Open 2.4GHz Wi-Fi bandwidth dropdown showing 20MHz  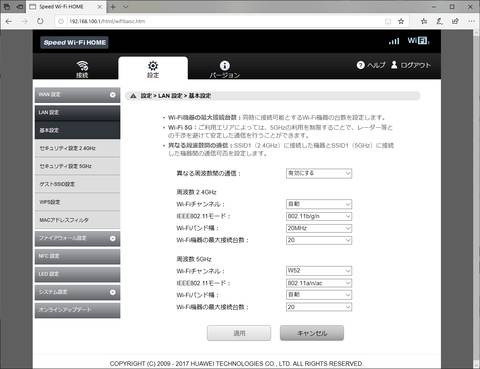pyautogui.click(x=319, y=228)
